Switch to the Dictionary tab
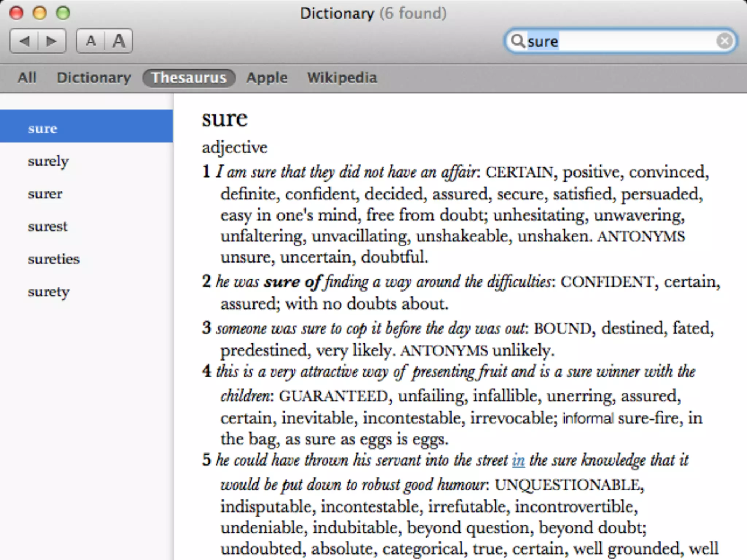 94,78
